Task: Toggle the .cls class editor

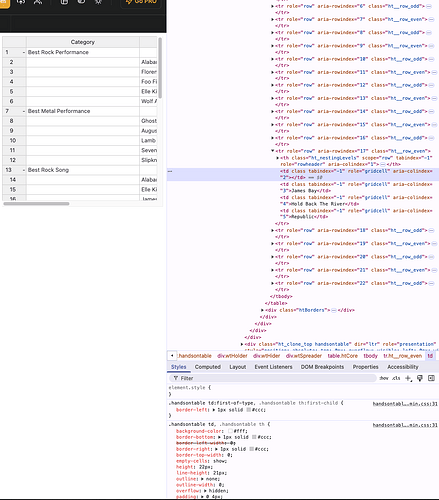Action: 396,378
